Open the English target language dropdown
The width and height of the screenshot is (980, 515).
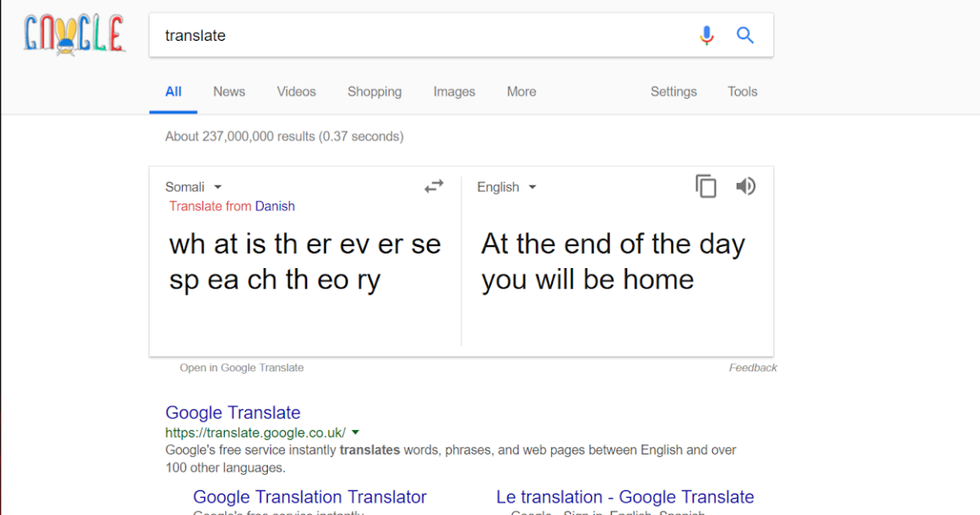(505, 186)
